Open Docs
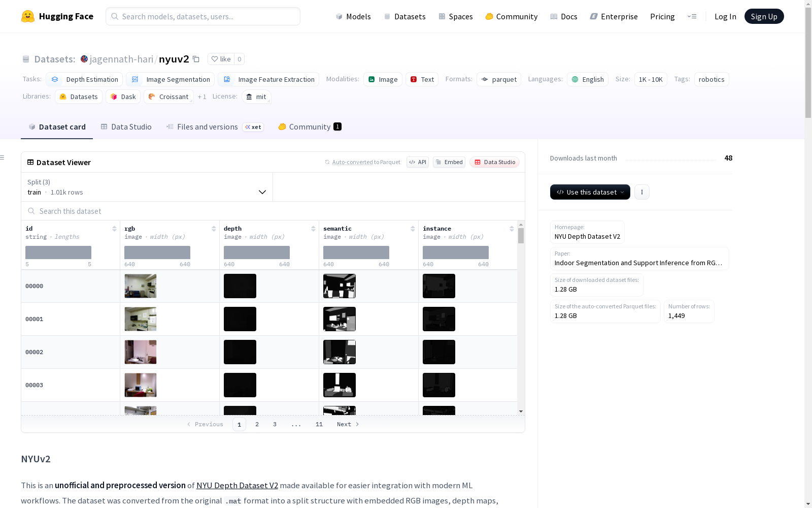812x508 pixels. coord(564,16)
